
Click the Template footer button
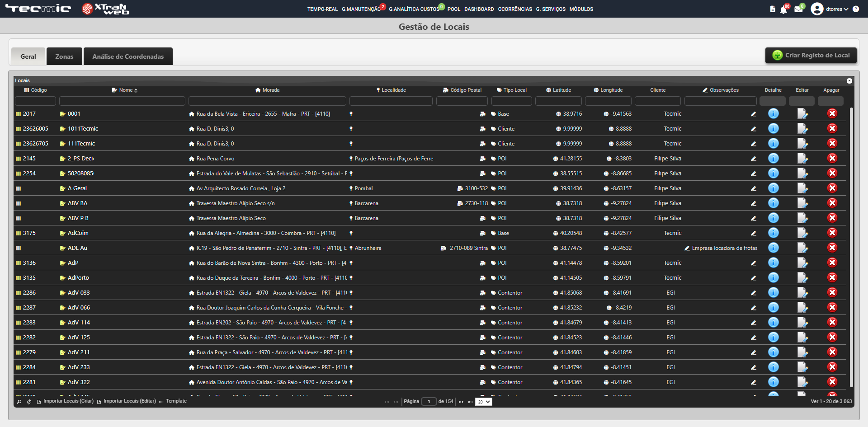click(x=173, y=401)
